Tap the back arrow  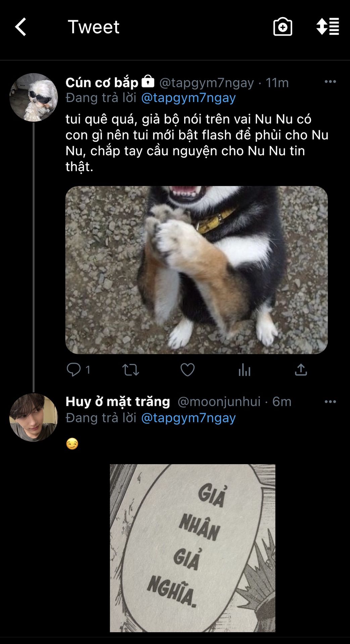(x=21, y=27)
